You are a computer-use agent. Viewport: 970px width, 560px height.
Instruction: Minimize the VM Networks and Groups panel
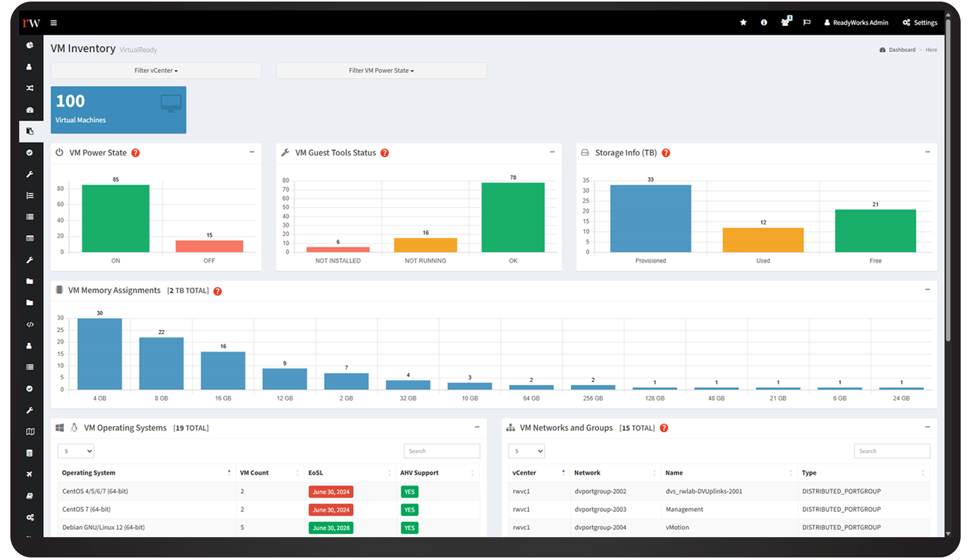coord(926,427)
